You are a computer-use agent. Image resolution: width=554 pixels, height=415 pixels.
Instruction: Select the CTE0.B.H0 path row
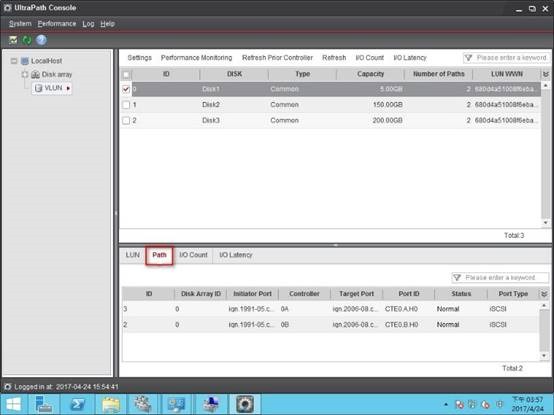coord(330,325)
